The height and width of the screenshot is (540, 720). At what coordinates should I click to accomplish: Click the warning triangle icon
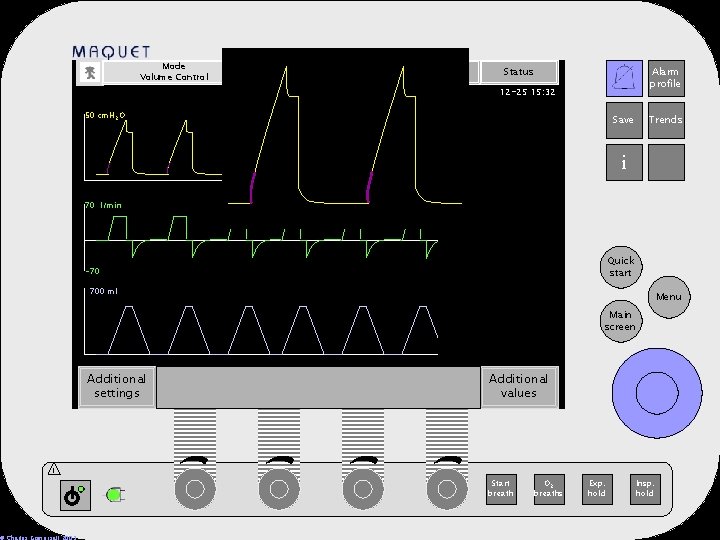click(54, 469)
